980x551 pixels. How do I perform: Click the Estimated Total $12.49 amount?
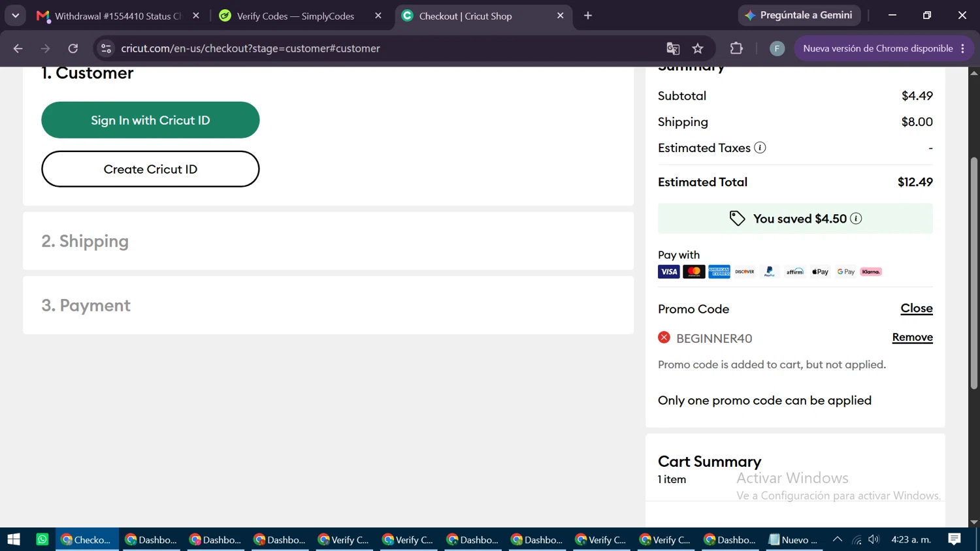(915, 182)
